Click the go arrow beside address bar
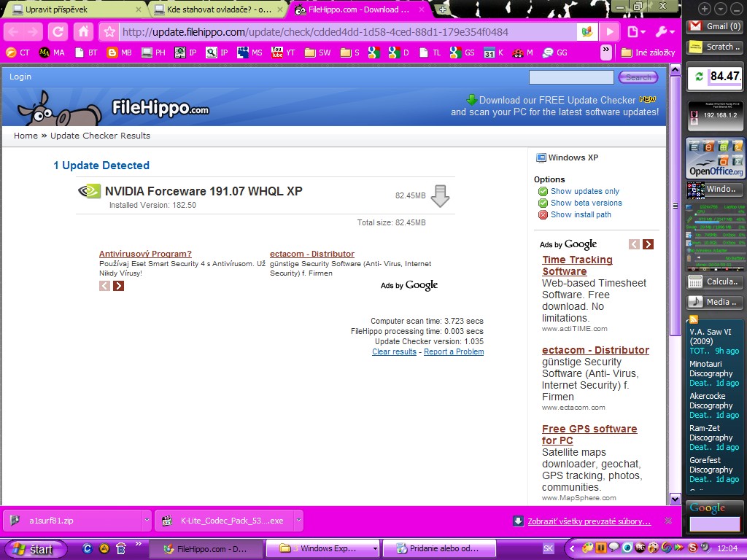The width and height of the screenshot is (747, 560). 609,32
